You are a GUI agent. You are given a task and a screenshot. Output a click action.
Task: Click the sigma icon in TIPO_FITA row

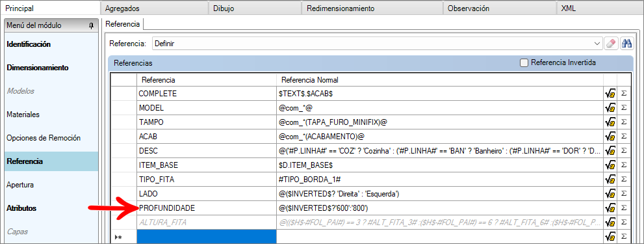(623, 180)
